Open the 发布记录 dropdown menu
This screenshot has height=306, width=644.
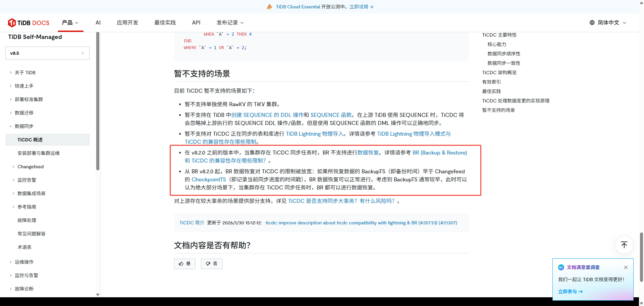[230, 23]
